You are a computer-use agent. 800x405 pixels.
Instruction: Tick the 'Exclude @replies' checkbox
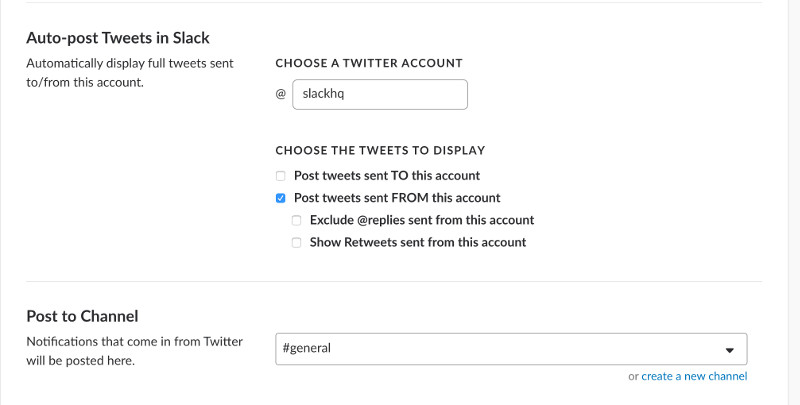(296, 220)
